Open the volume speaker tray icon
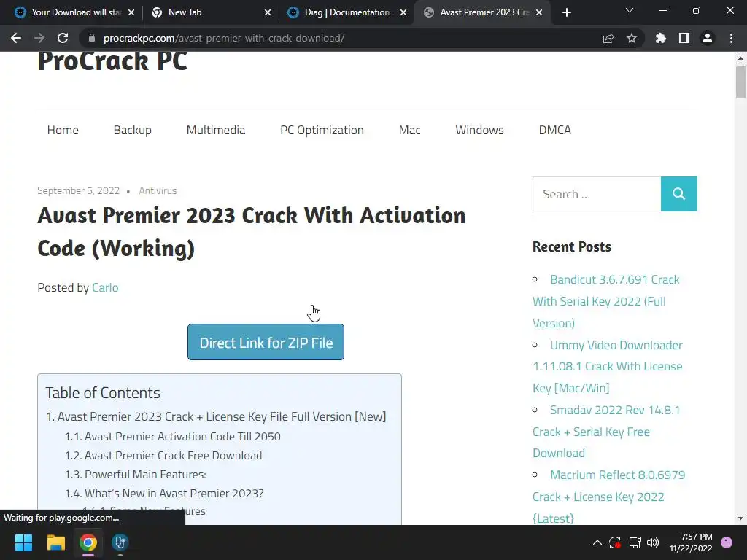747x560 pixels. click(653, 542)
